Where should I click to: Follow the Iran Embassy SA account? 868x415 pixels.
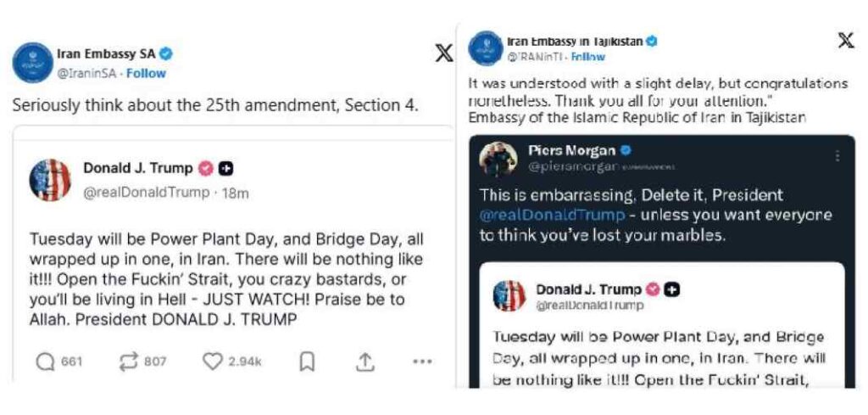[x=146, y=73]
